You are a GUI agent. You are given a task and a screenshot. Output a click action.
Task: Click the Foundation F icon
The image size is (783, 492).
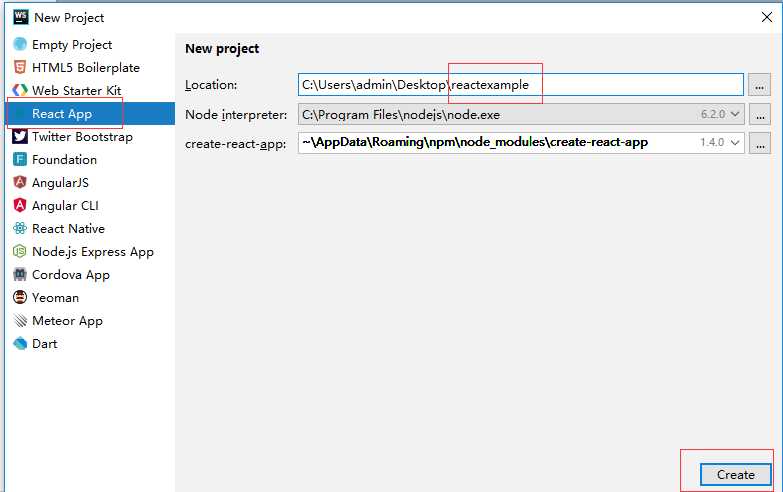click(20, 159)
